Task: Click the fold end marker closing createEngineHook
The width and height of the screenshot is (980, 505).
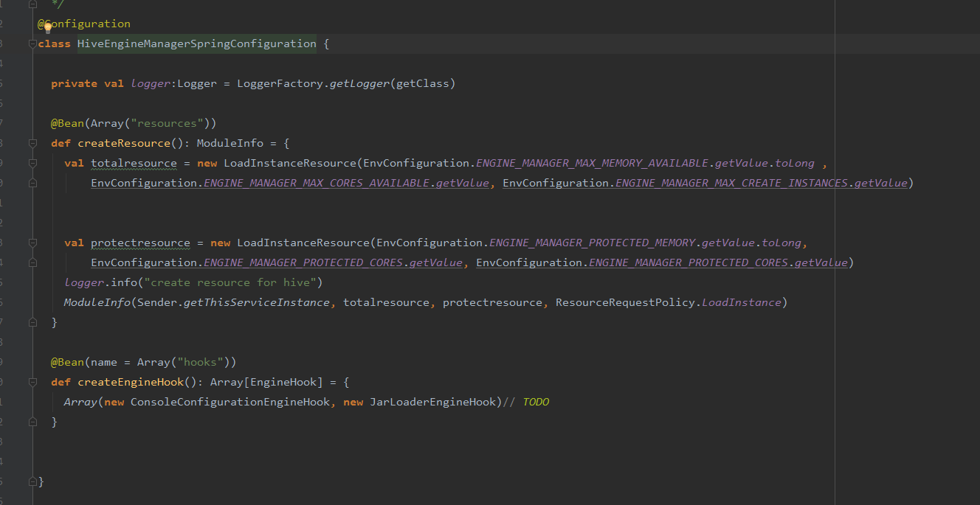Action: point(32,422)
